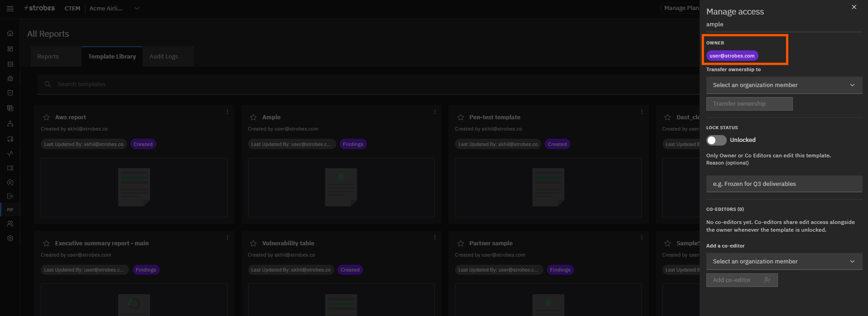Image resolution: width=868 pixels, height=316 pixels.
Task: Close the Manage access panel
Action: (854, 7)
